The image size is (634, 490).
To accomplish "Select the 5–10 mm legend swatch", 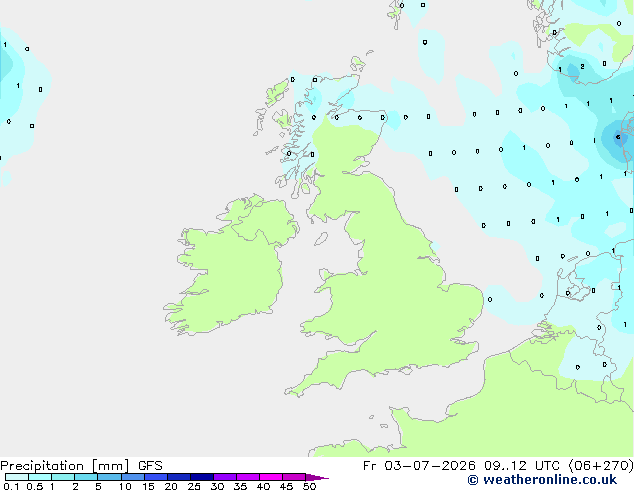I will [109, 477].
